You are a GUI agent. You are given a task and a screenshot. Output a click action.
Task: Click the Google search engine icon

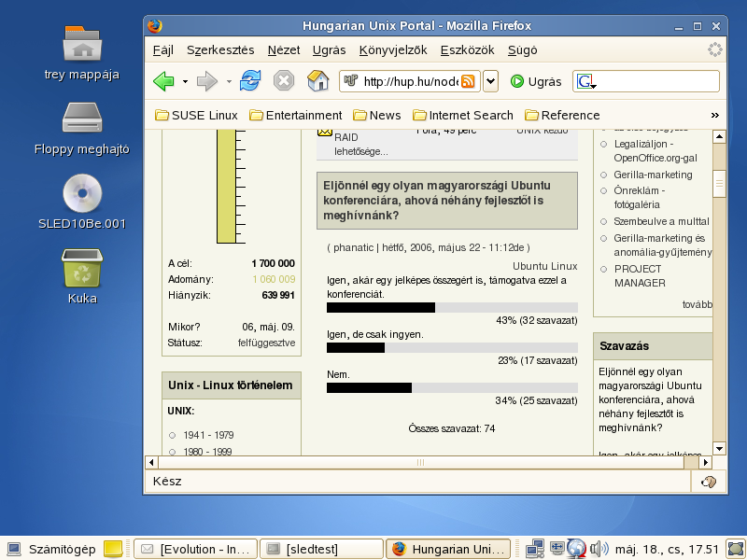[x=585, y=81]
